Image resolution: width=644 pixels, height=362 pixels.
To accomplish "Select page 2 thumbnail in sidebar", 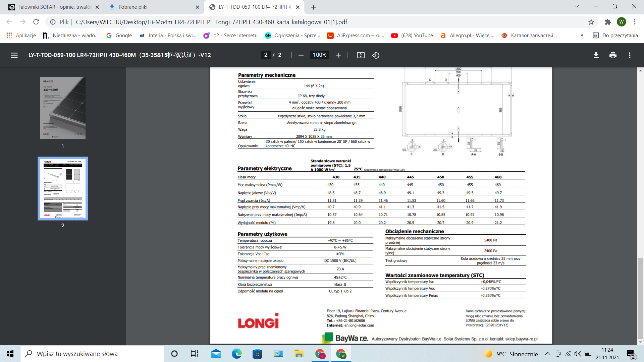I will (63, 188).
